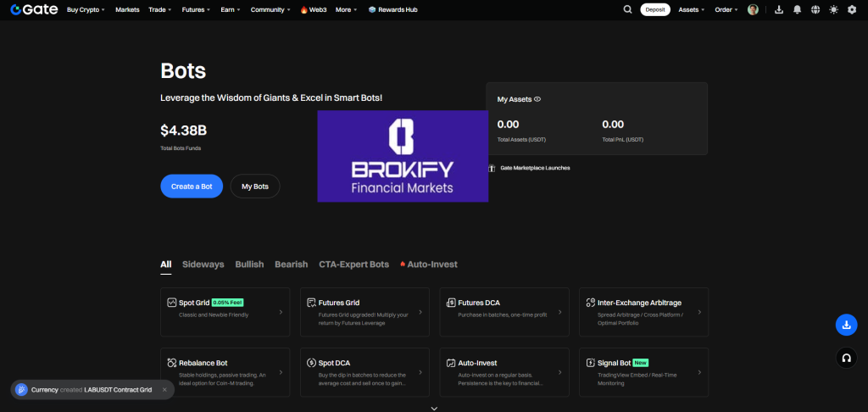Click the My Bots button
Image resolution: width=868 pixels, height=412 pixels.
tap(254, 186)
